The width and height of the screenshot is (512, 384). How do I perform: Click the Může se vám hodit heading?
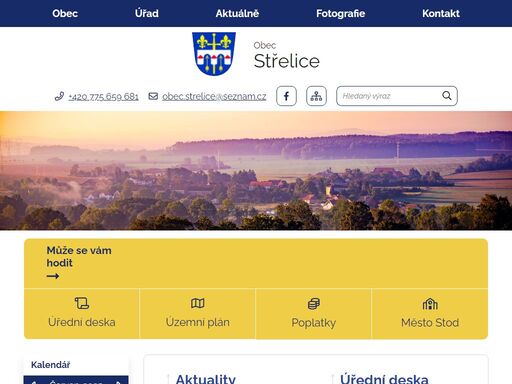pos(79,256)
